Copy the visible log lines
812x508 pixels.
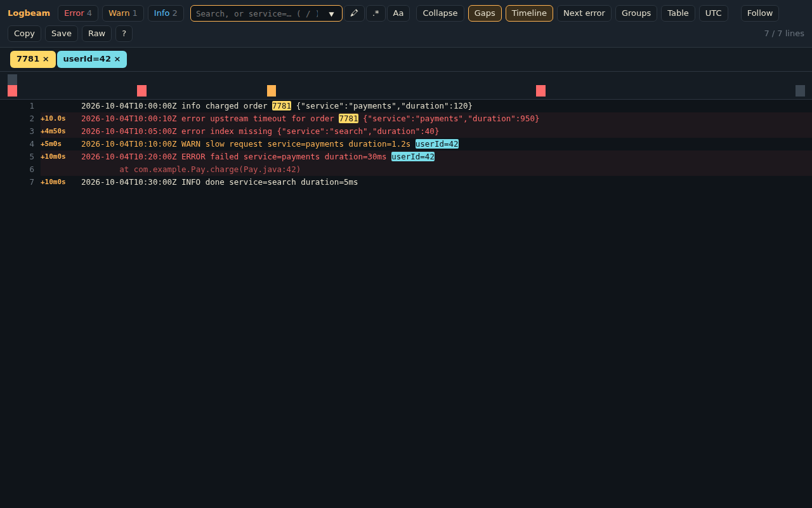[24, 34]
